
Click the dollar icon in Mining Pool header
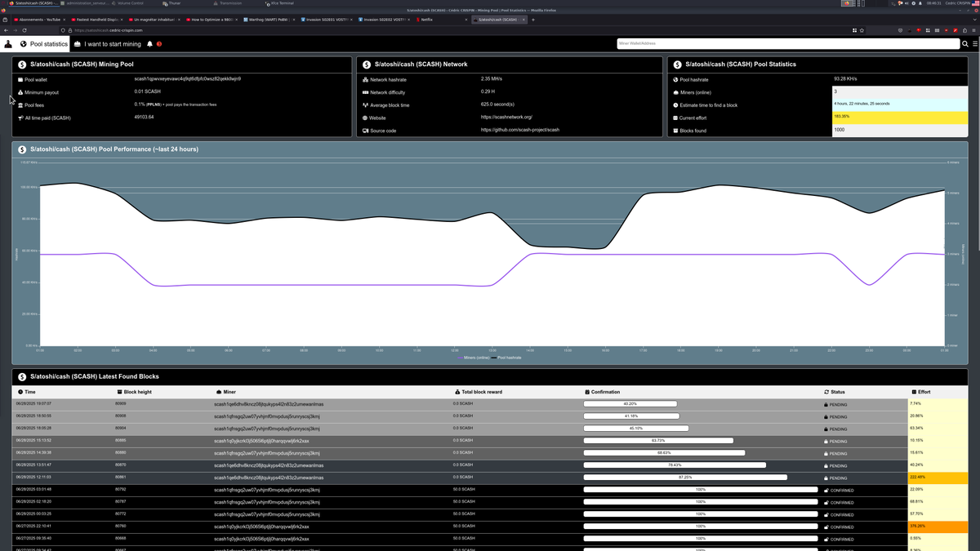click(x=22, y=64)
